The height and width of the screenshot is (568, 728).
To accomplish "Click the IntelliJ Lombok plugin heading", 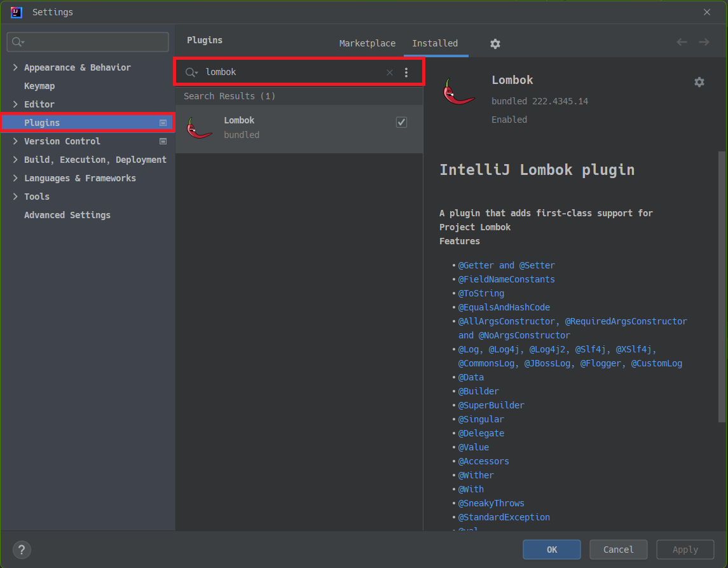I will (537, 170).
